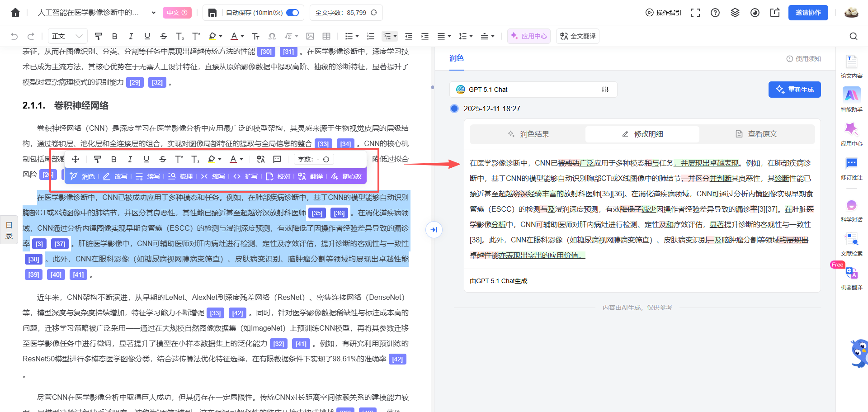Open model settings sliders beside GPT 5.1 Chat
The image size is (868, 412).
coord(605,90)
